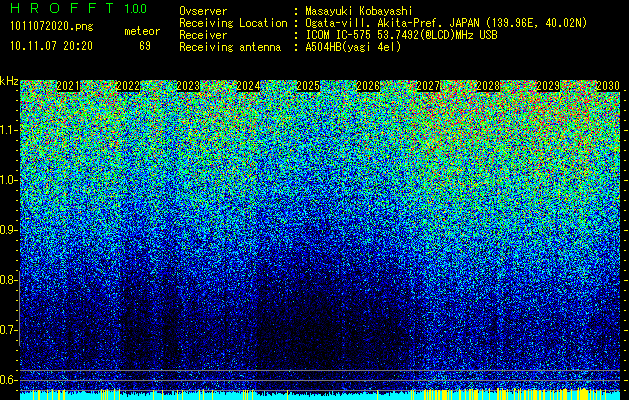Click the Receiving antenna label

click(230, 47)
